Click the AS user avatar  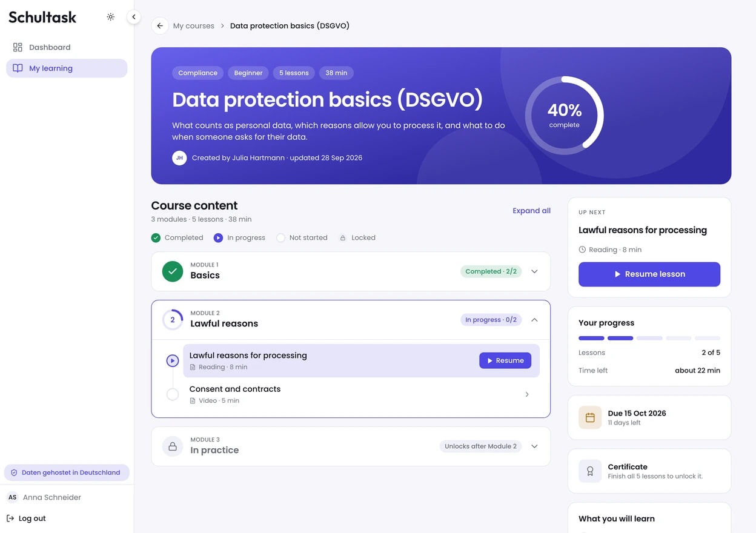pos(12,497)
